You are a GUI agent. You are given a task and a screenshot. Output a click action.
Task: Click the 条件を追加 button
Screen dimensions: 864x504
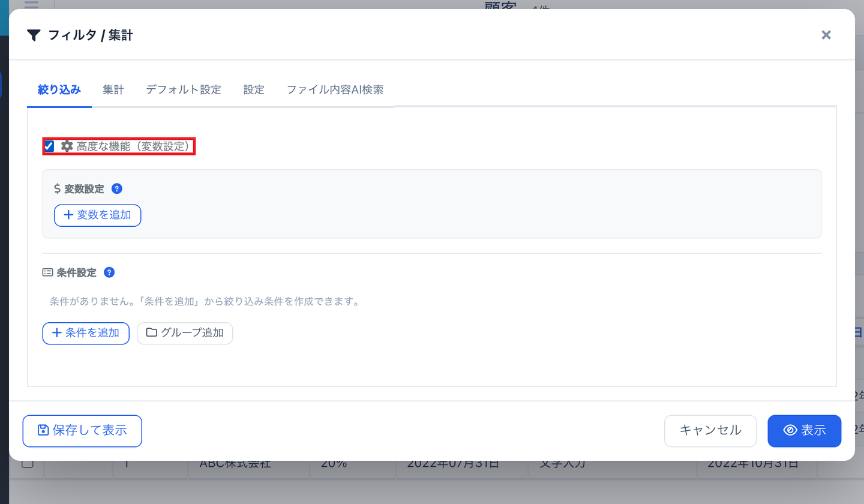click(86, 333)
